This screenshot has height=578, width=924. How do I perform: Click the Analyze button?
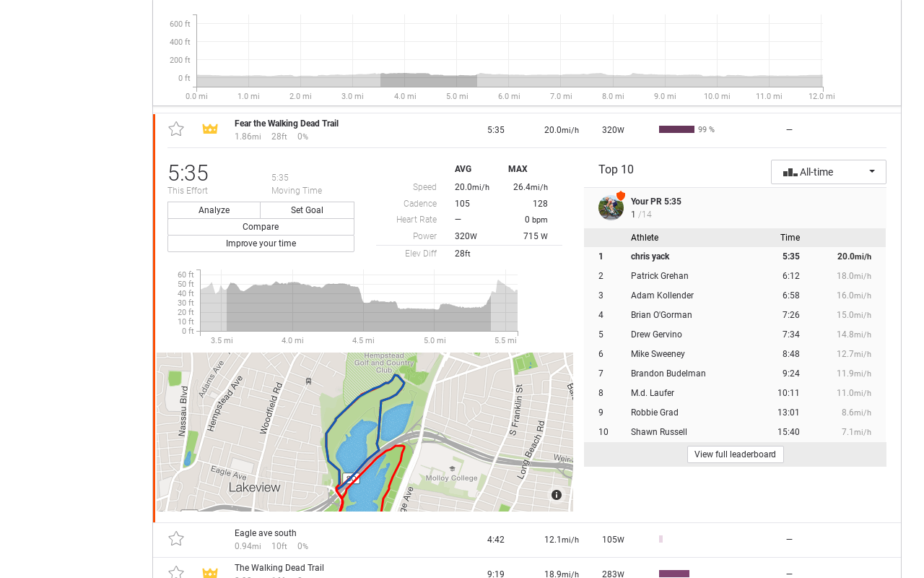214,210
